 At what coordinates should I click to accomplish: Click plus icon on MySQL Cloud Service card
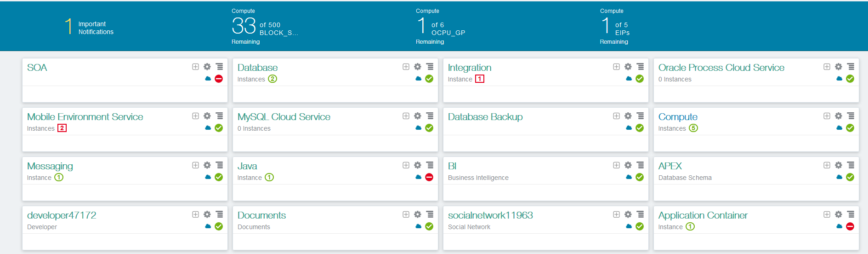(406, 116)
